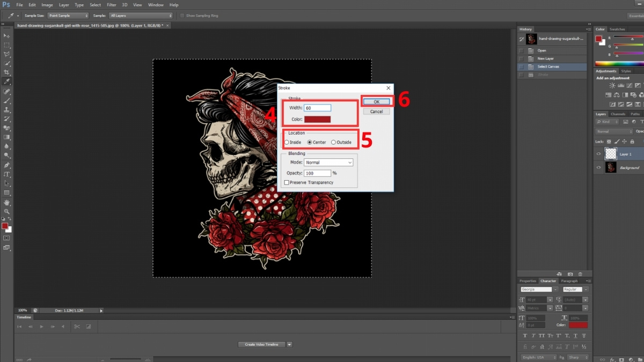Click the Change Screen Mode icon
Screen dimensions: 644x362
[x=7, y=247]
